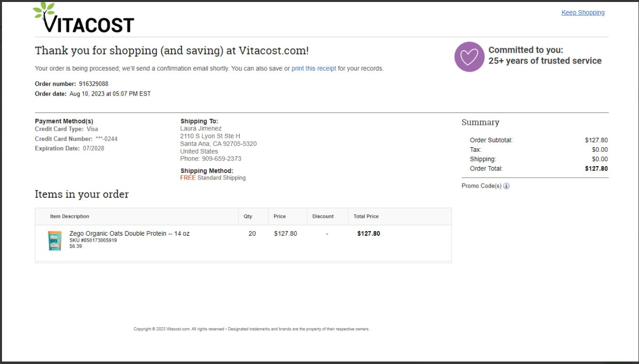Image resolution: width=639 pixels, height=364 pixels.
Task: Select order number 916329088
Action: click(x=93, y=84)
